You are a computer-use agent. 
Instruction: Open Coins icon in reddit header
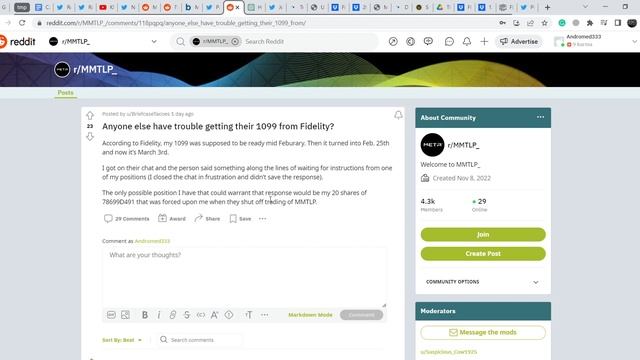coord(411,41)
